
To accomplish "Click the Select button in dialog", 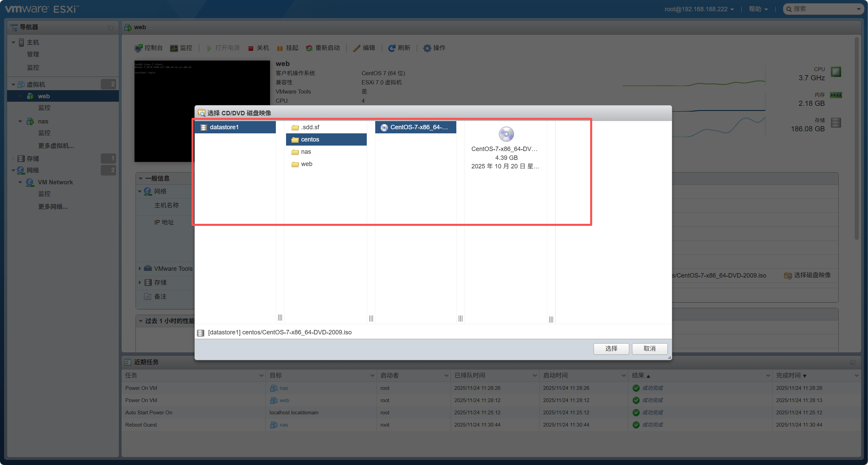I will pos(611,349).
